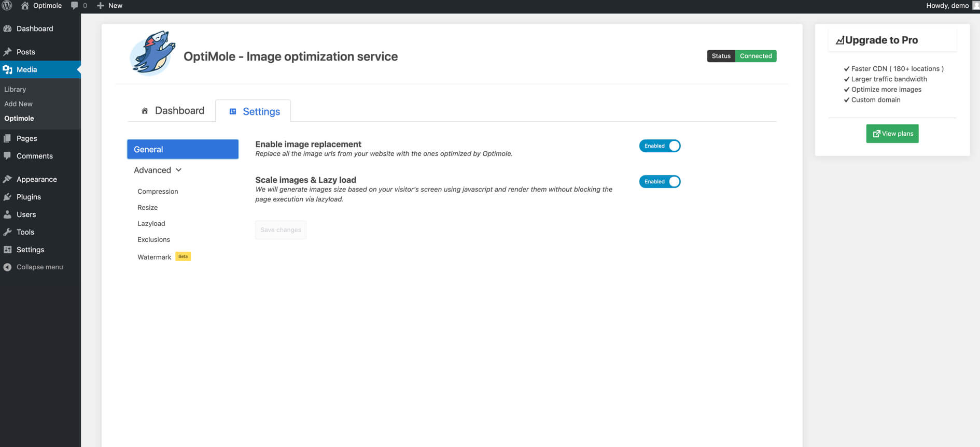This screenshot has width=980, height=447.
Task: Turn off Scale images & Lazy load
Action: [660, 182]
